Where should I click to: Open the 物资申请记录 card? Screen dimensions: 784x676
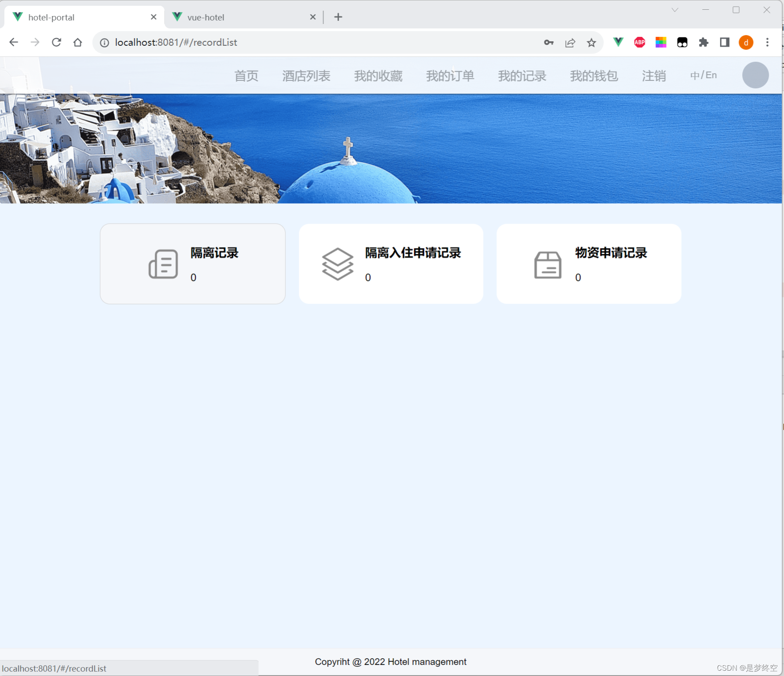(589, 264)
